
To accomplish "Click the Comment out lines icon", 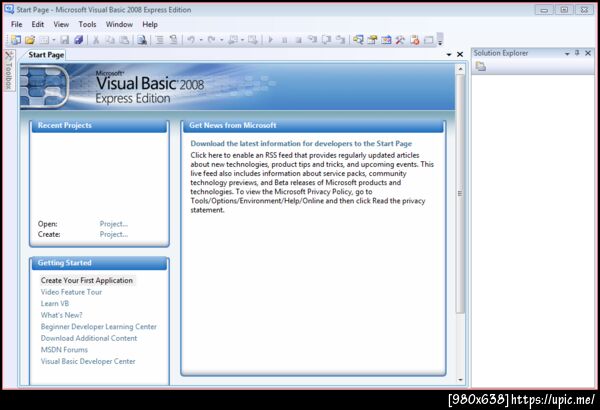I will tap(160, 39).
